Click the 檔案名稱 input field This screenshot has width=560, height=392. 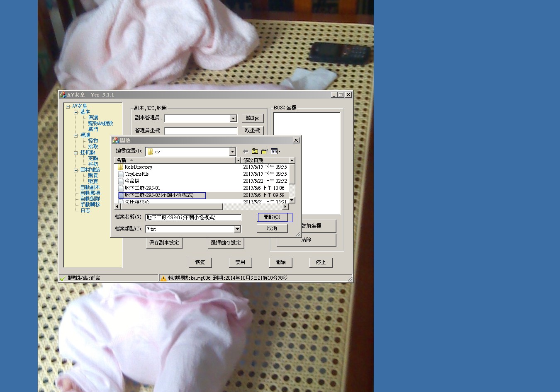193,218
